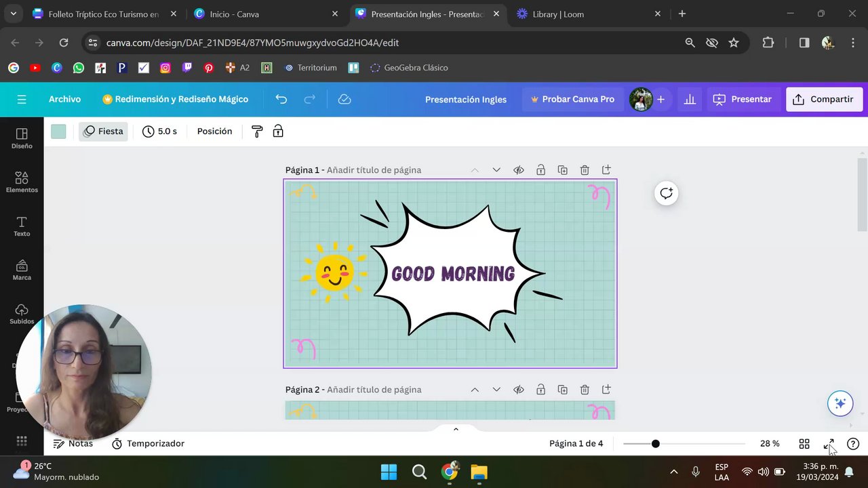The width and height of the screenshot is (868, 488).
Task: Switch to Folleto Tríptico Eco Turismo tab
Action: (x=104, y=14)
